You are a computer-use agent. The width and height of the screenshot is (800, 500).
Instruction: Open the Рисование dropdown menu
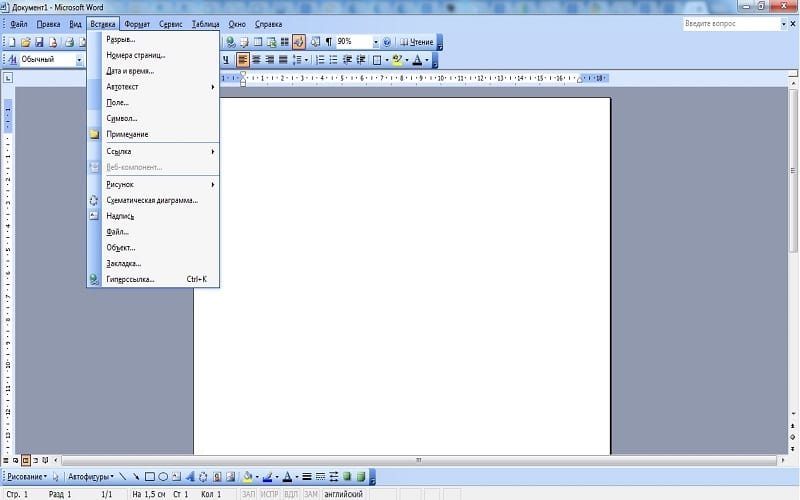[x=27, y=477]
